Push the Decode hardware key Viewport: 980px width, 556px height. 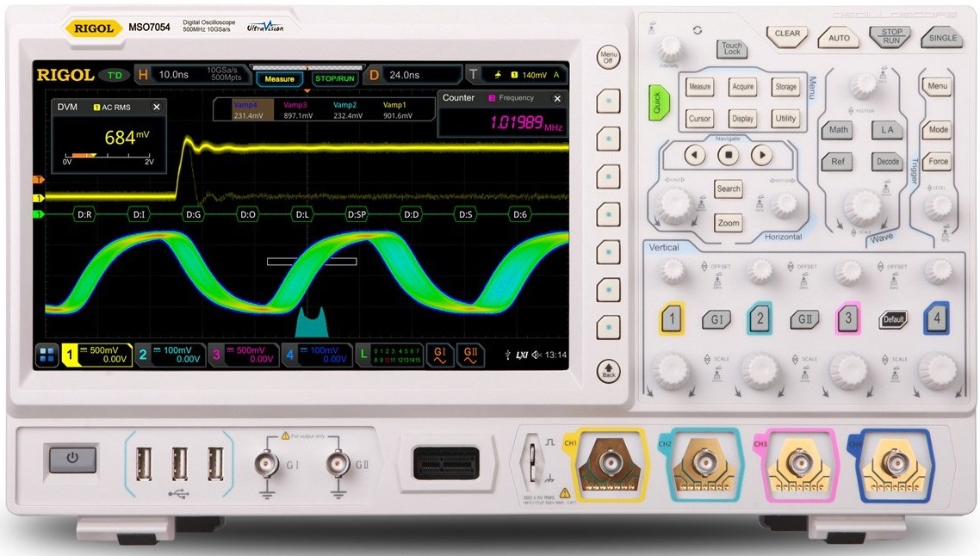tap(888, 162)
